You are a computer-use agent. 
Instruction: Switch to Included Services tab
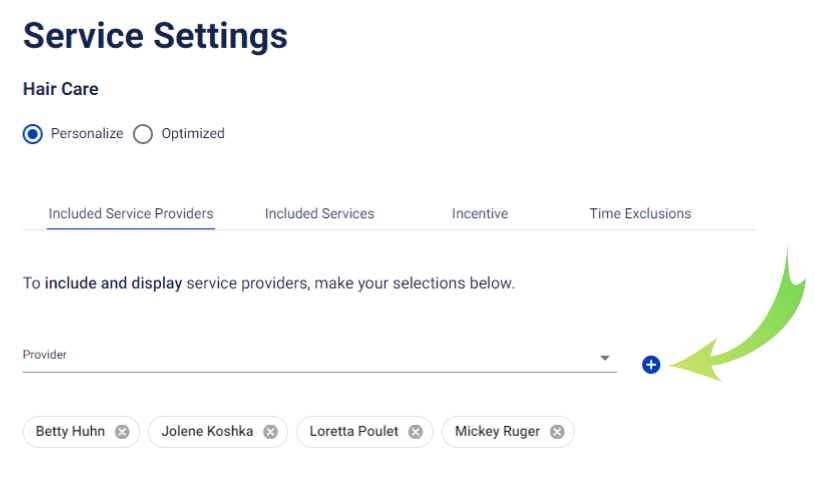click(320, 214)
